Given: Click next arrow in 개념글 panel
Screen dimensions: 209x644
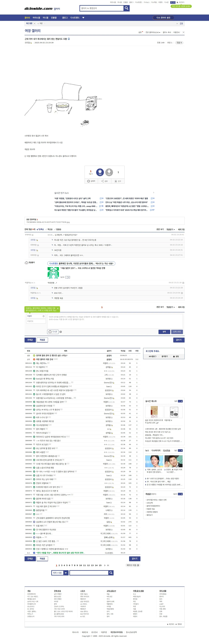Looking at the screenshot, I should 182,494.
